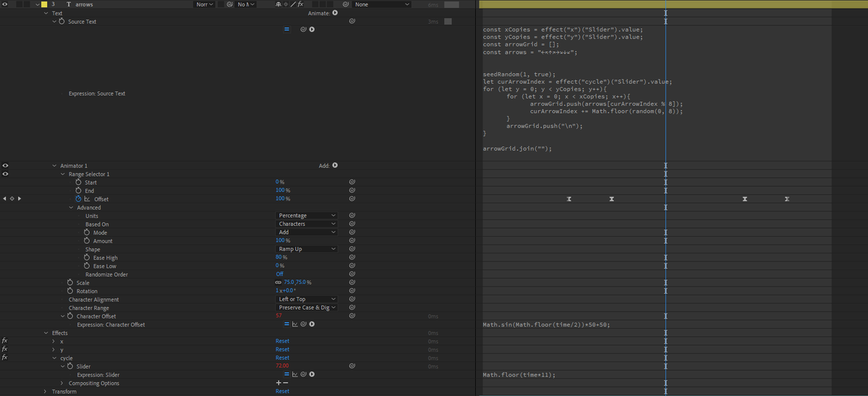Go to previous Offset keyframe
The image size is (868, 396).
4,198
